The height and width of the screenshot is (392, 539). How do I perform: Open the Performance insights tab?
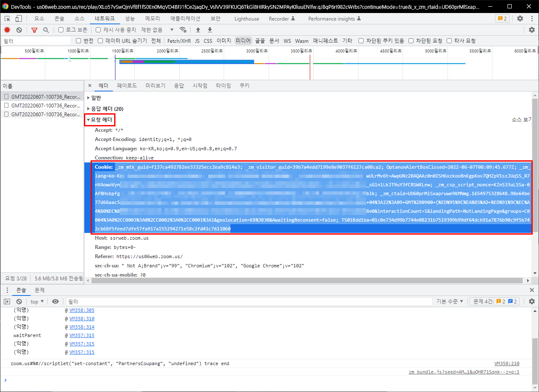[x=335, y=18]
